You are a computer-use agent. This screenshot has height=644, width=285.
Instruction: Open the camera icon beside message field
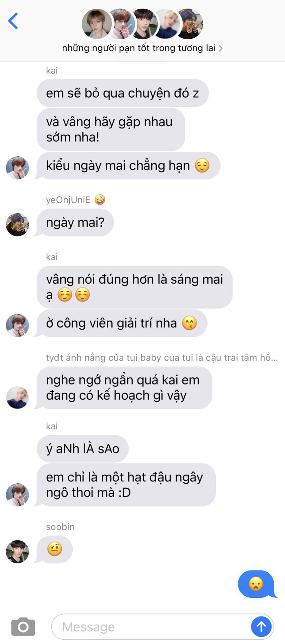tap(23, 626)
